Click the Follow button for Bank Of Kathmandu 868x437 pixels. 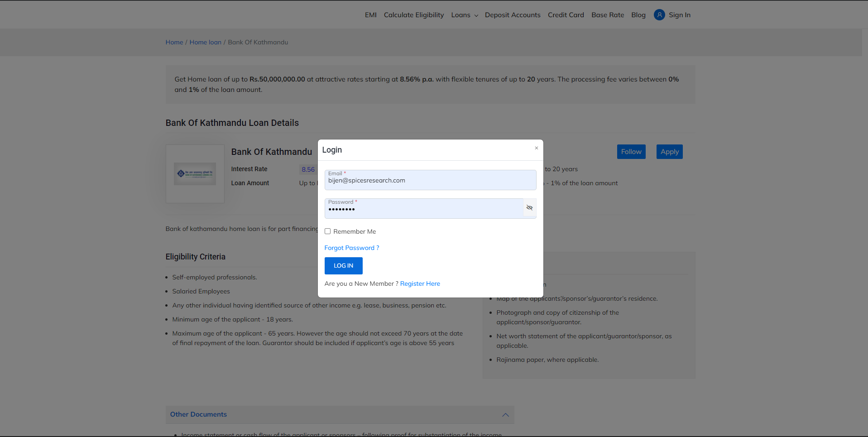click(631, 152)
